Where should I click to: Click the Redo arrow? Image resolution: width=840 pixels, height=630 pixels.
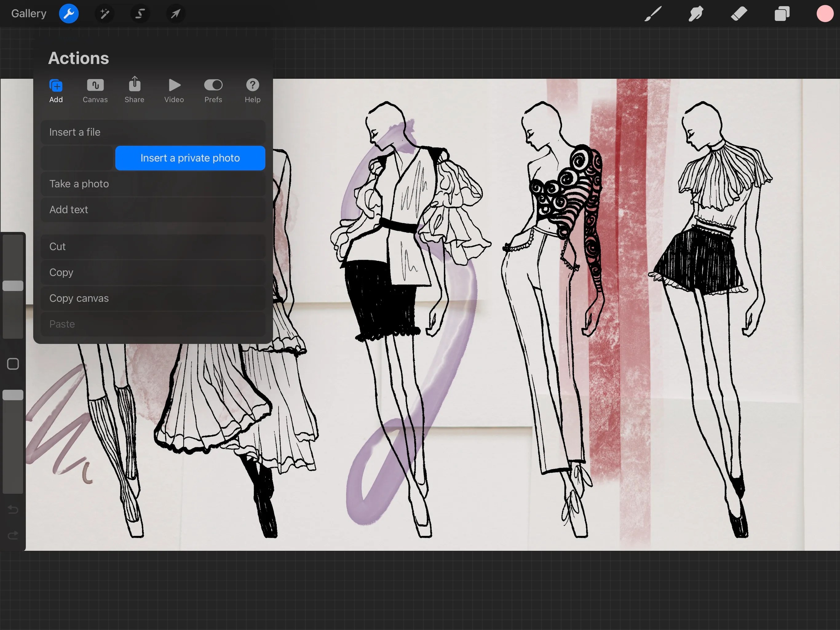(13, 535)
